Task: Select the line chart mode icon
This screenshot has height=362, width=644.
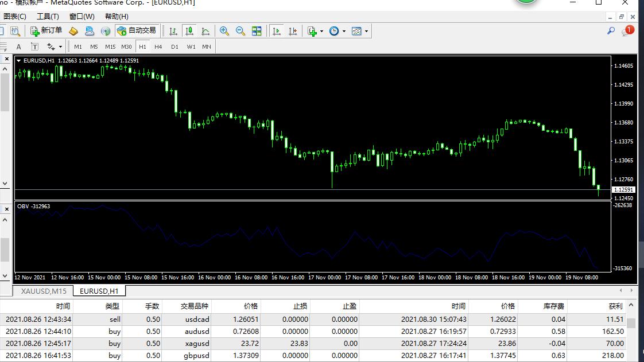Action: tap(205, 31)
